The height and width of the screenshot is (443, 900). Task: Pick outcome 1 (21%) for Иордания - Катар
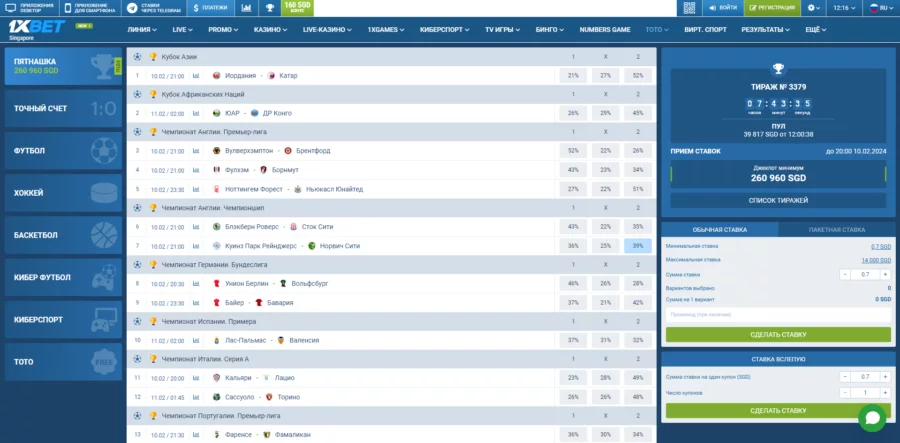point(573,76)
